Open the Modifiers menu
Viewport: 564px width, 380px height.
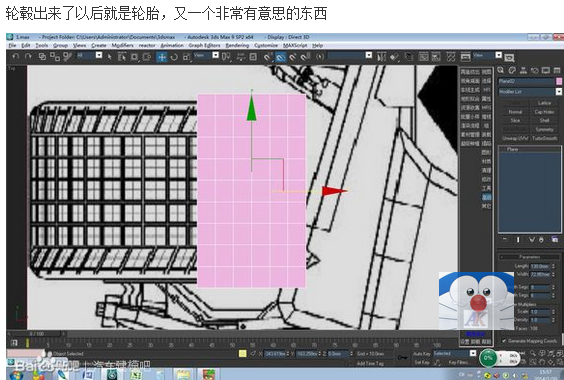[122, 45]
